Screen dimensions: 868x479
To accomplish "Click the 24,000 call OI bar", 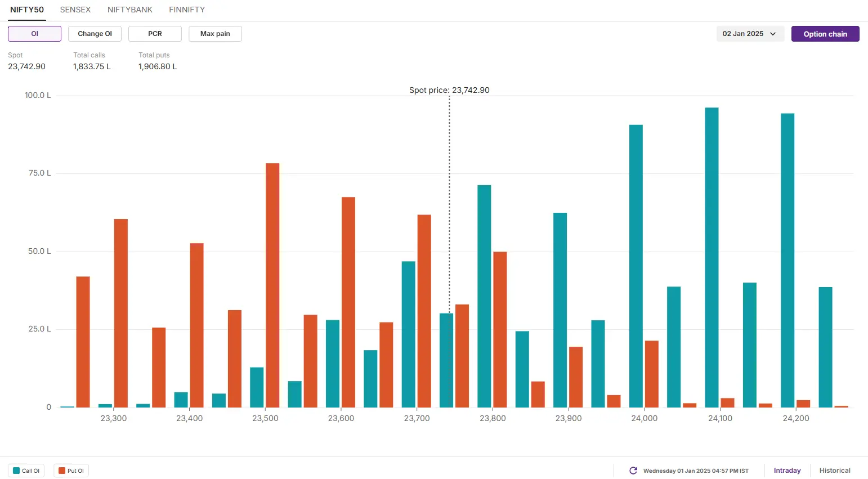I will tap(636, 266).
